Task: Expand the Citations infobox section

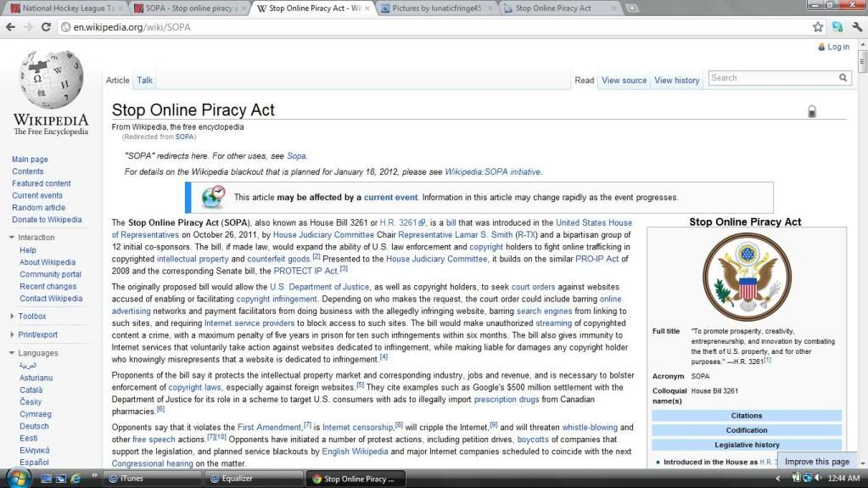Action: 746,416
